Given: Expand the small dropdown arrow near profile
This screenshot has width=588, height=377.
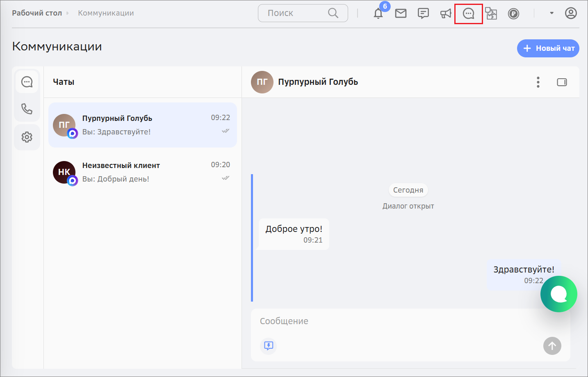Looking at the screenshot, I should [552, 13].
